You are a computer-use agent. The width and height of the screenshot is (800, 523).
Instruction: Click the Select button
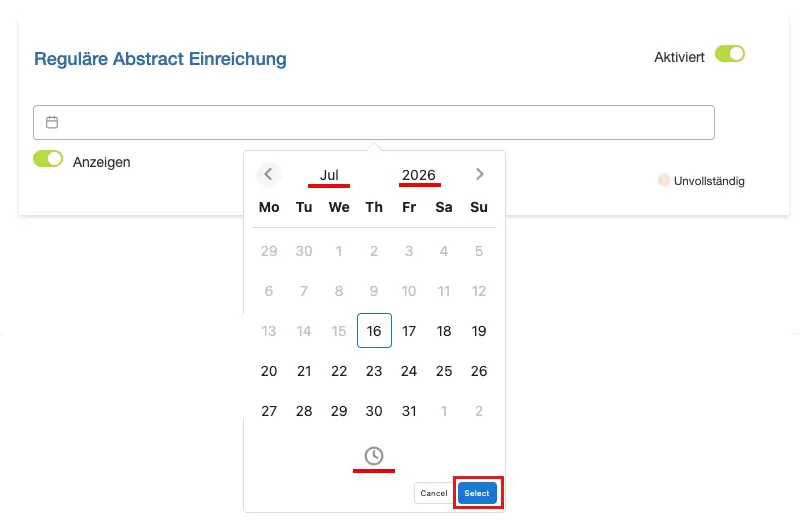477,493
